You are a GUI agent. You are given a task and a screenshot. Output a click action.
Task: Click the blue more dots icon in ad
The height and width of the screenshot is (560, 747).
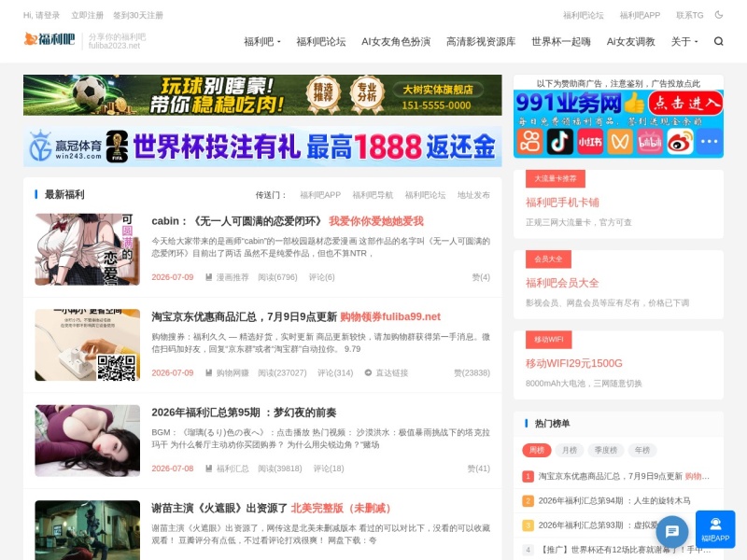tap(710, 142)
